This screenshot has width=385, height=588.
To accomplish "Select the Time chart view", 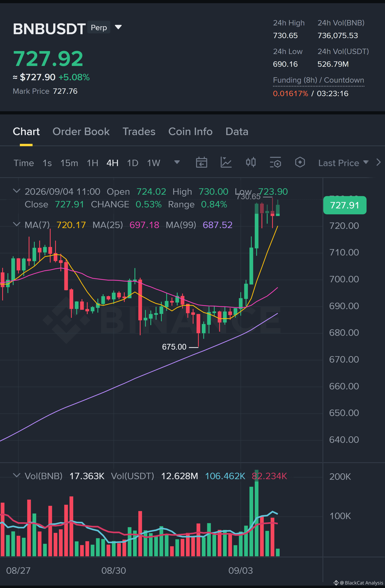I will point(24,163).
